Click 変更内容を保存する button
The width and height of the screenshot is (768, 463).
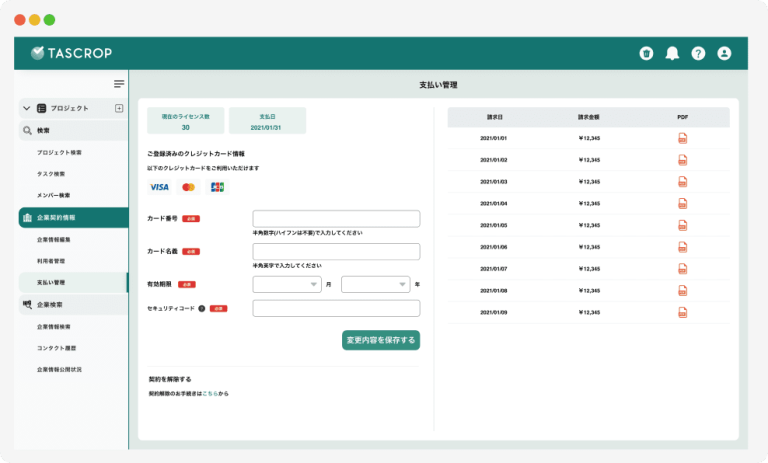point(381,340)
